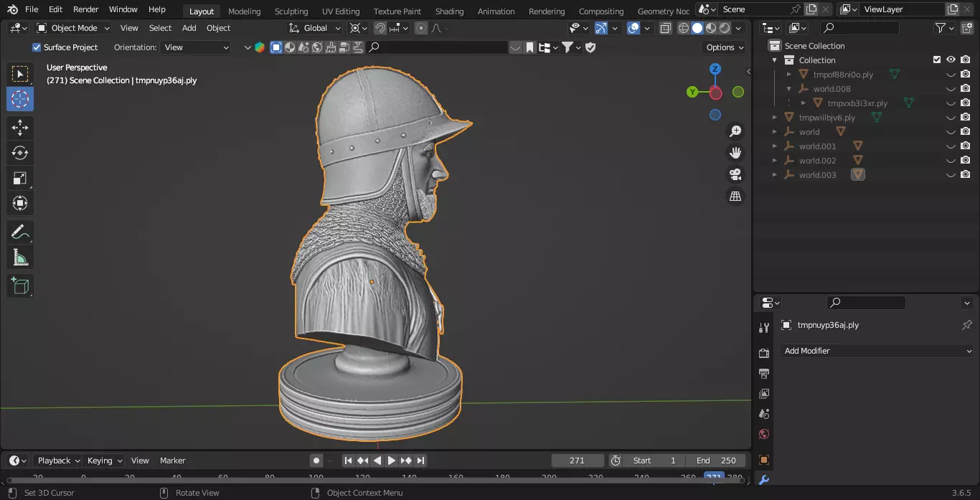This screenshot has height=500, width=980.
Task: Open the Tool properties tab
Action: coord(764,328)
